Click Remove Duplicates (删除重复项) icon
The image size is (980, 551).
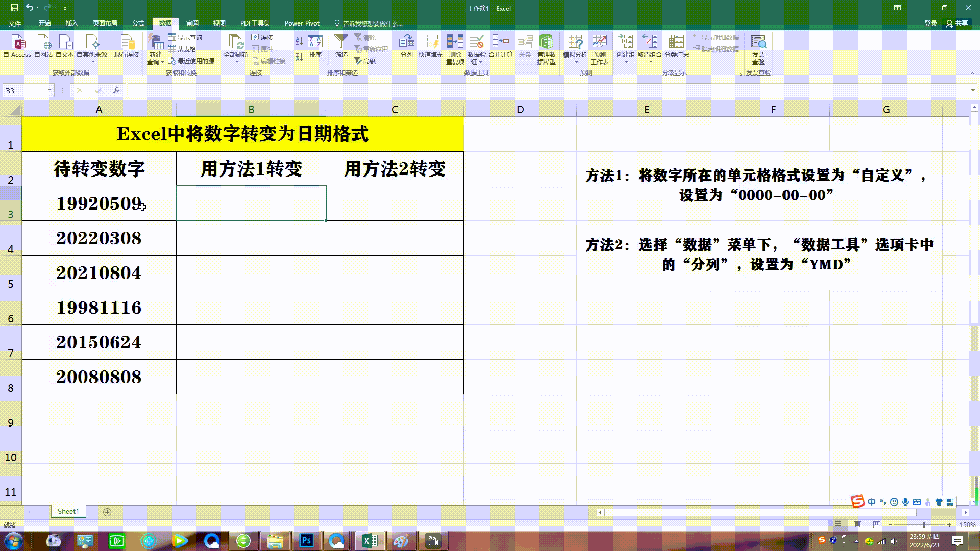click(x=455, y=49)
